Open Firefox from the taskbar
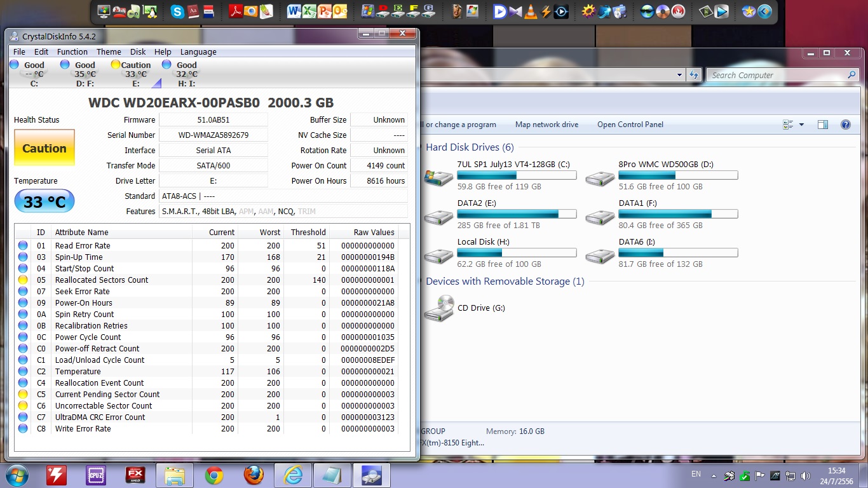Viewport: 868px width, 488px height. (254, 475)
